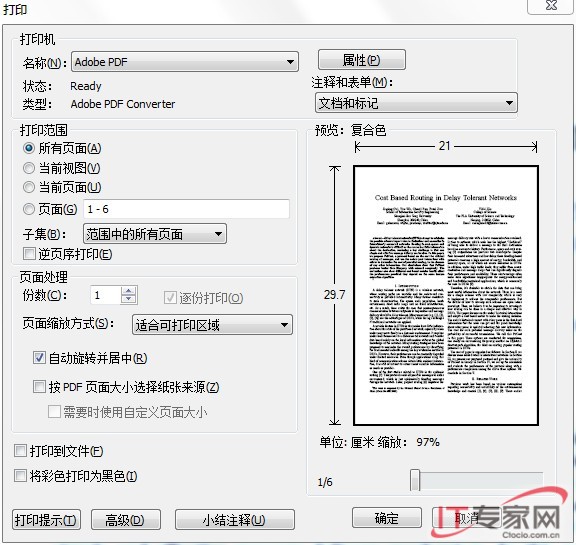Click the copies spinner up arrow

pyautogui.click(x=129, y=291)
